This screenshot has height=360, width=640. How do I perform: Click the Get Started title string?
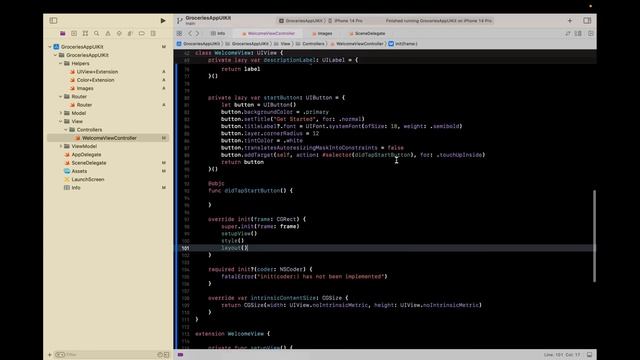tap(294, 119)
